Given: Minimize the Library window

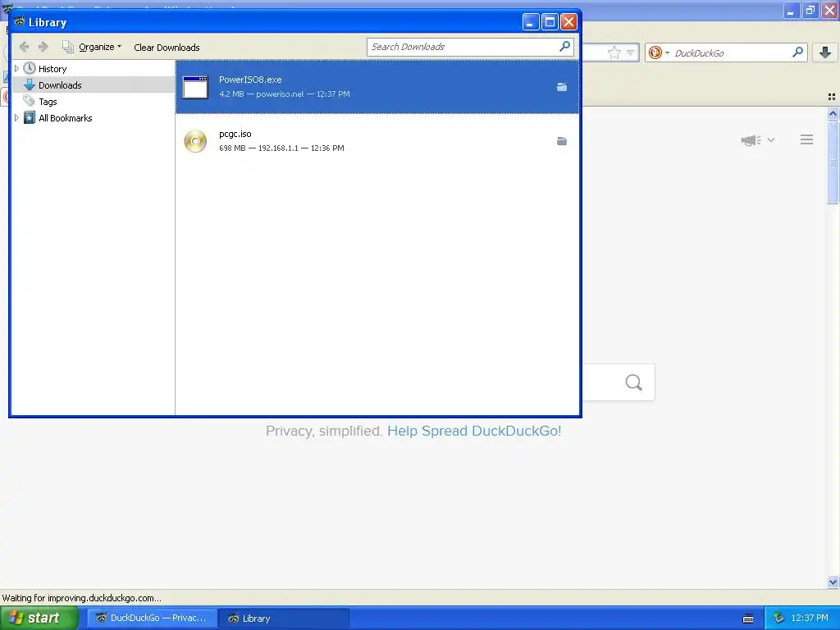Looking at the screenshot, I should point(531,22).
